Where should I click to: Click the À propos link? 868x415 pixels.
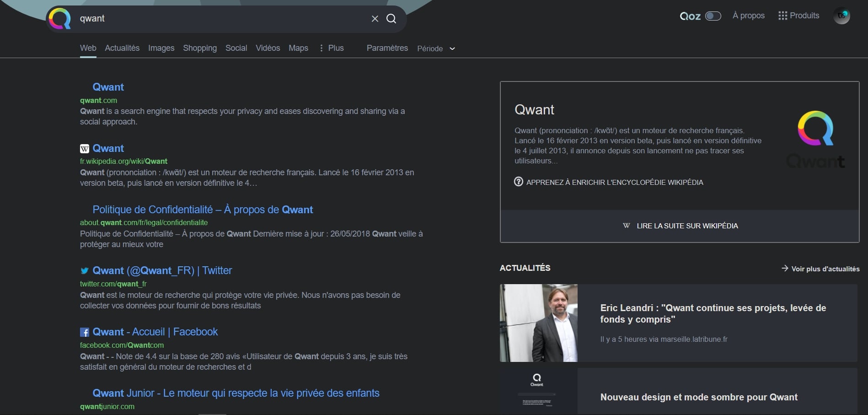coord(748,15)
